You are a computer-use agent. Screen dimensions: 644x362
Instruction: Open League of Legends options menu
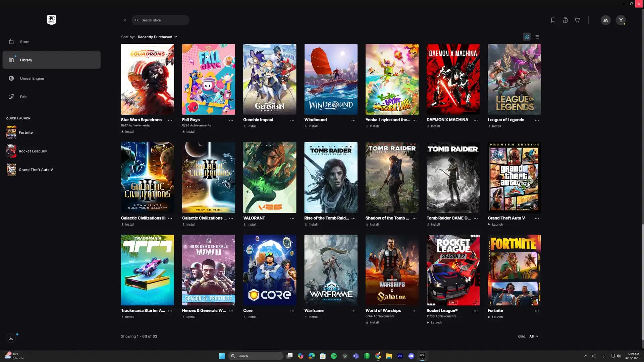537,120
